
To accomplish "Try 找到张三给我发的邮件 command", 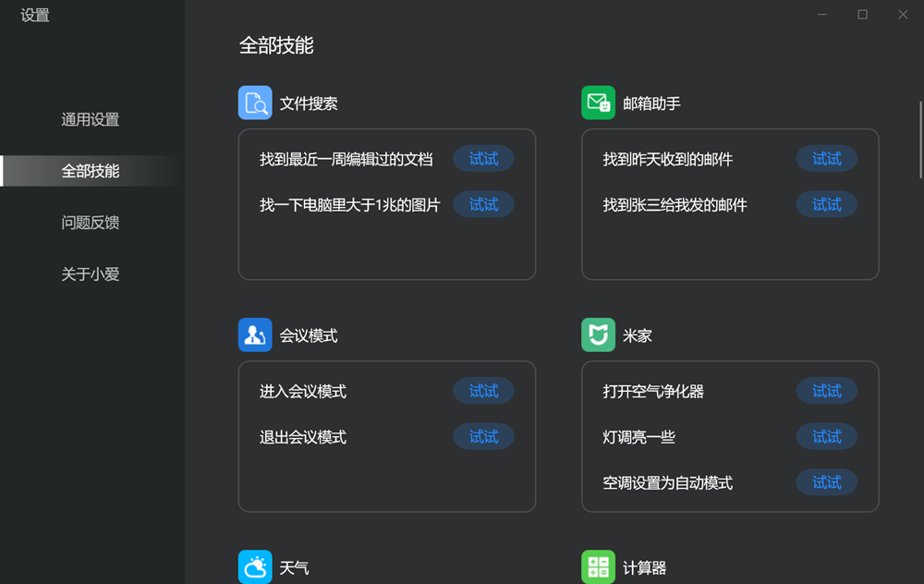I will click(x=826, y=204).
